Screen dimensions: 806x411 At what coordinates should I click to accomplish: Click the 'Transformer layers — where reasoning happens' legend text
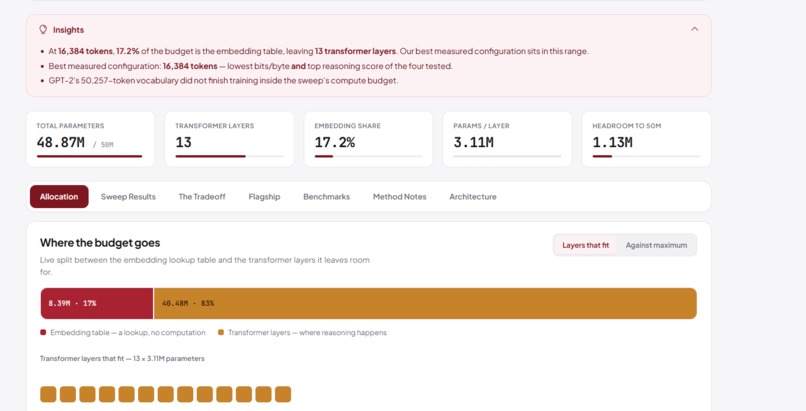pyautogui.click(x=307, y=332)
